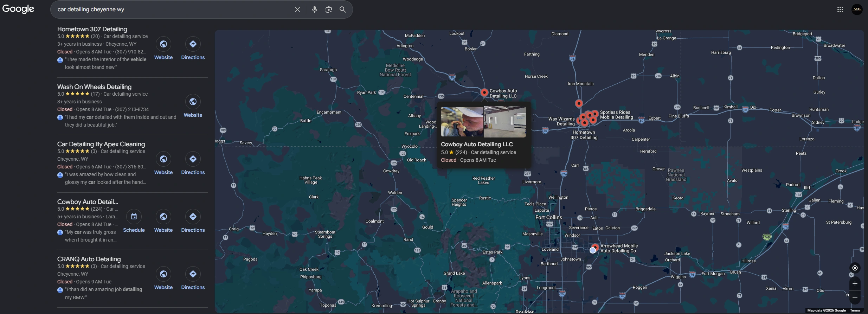Open the Hometown 307 Detailing listing title
The width and height of the screenshot is (868, 314).
click(x=92, y=29)
